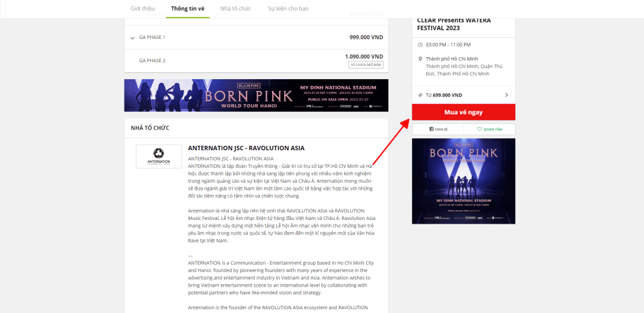Select the Thông tin vé tab
Screen dimensions: 644x313
(187, 9)
